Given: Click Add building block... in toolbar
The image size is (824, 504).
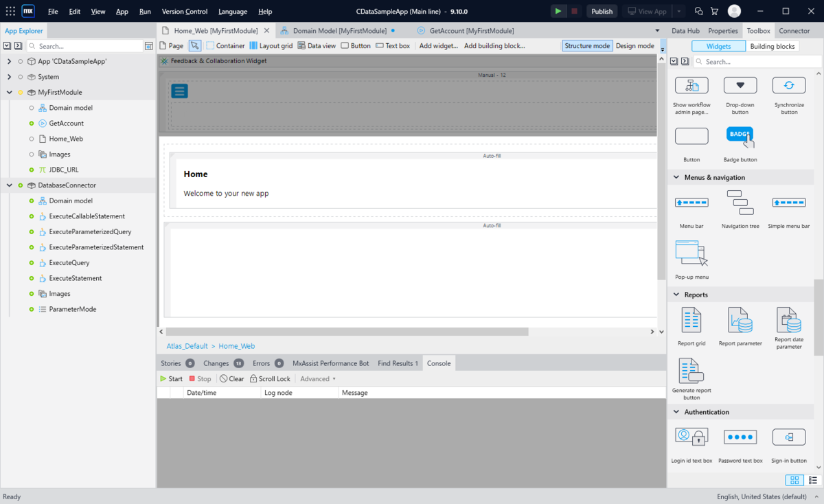Looking at the screenshot, I should click(494, 45).
